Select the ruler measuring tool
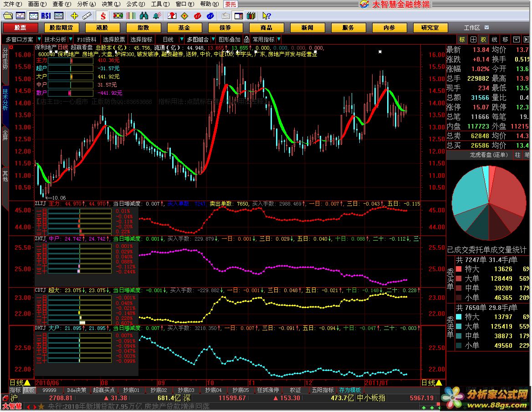The height and width of the screenshot is (412, 532). [x=87, y=15]
